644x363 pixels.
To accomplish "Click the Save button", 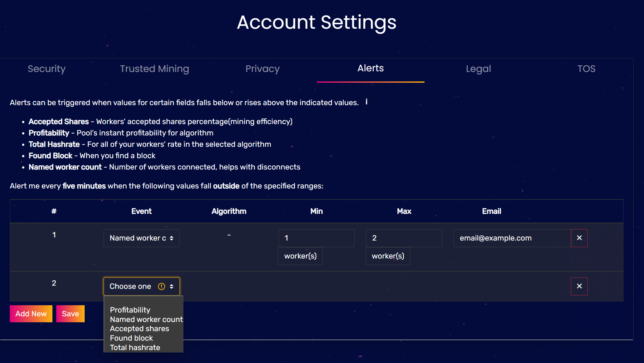I will tap(70, 314).
